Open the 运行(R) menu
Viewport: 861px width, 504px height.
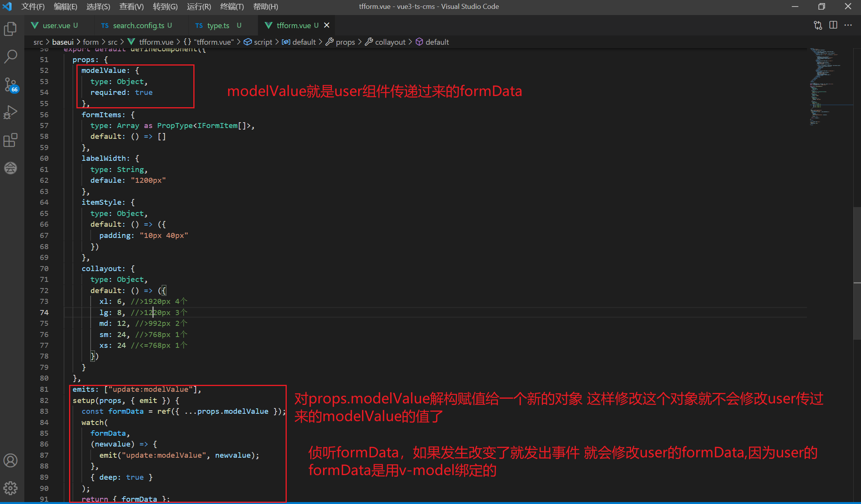tap(199, 7)
